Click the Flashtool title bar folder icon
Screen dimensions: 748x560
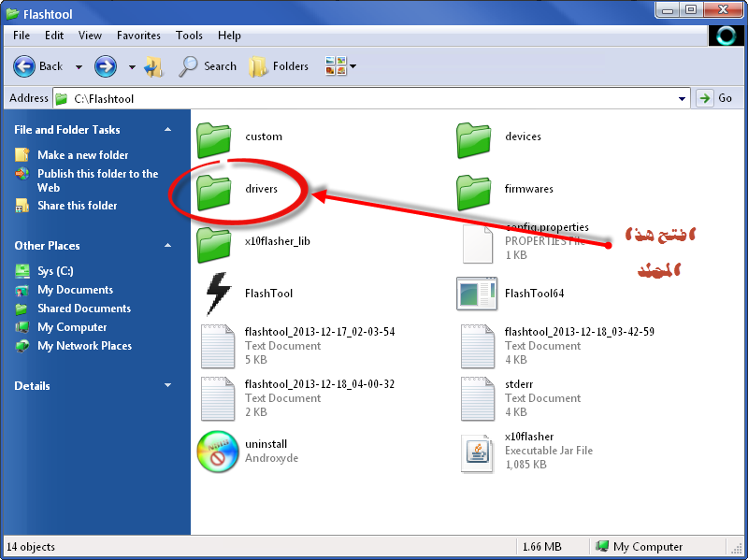coord(12,14)
